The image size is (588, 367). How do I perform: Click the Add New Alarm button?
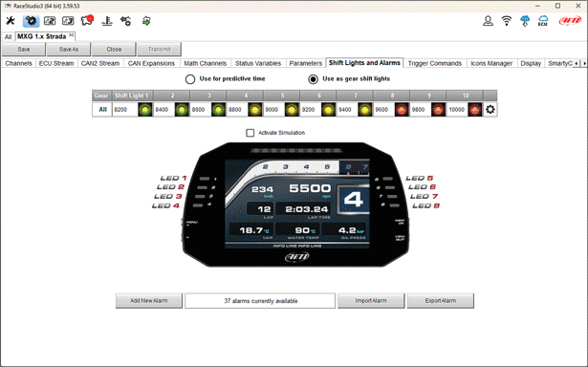(x=149, y=301)
